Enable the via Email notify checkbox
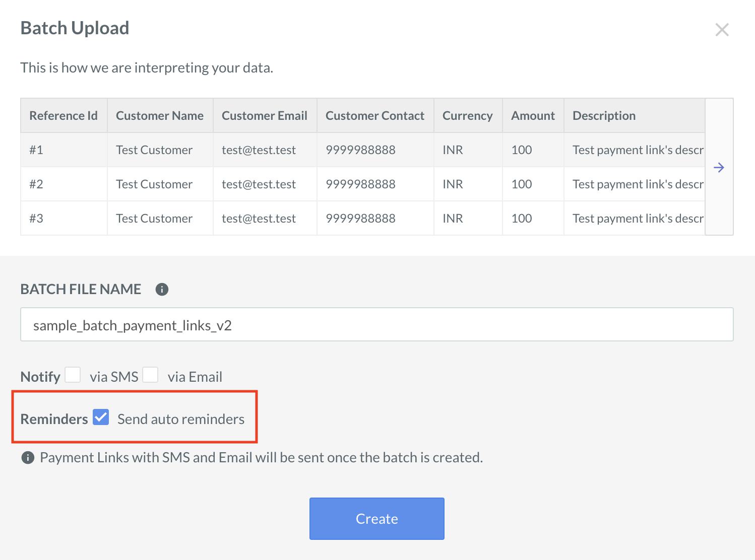This screenshot has width=755, height=560. coord(150,375)
